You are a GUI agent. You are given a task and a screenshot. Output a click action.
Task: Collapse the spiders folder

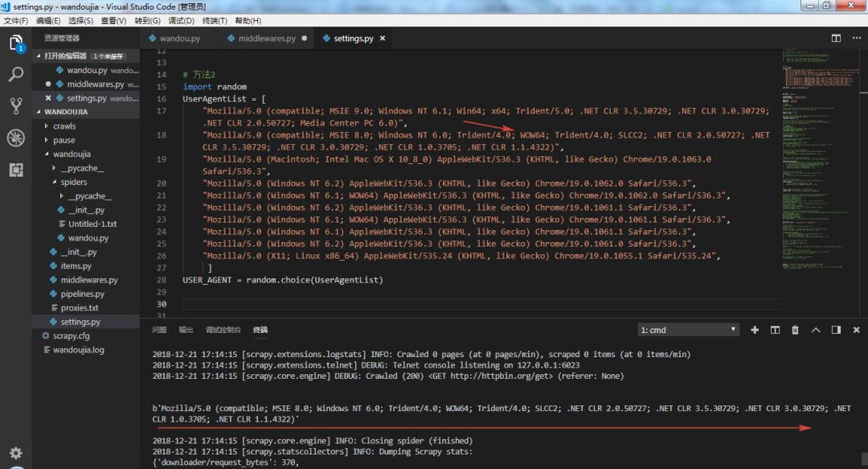(86, 182)
